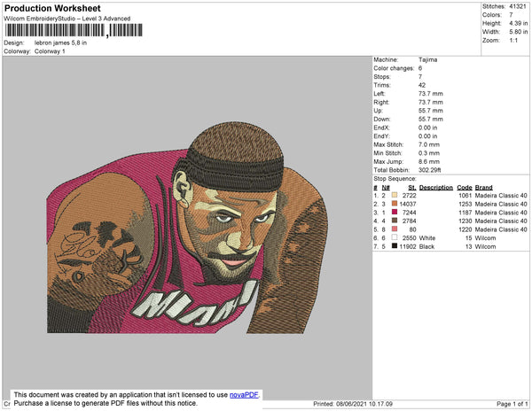Image resolution: width=532 pixels, height=411 pixels.
Task: Click the embroidered player design preview
Action: pyautogui.click(x=187, y=228)
